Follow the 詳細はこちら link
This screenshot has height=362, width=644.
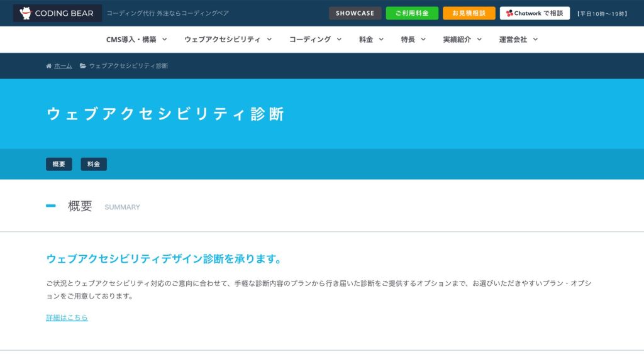67,317
